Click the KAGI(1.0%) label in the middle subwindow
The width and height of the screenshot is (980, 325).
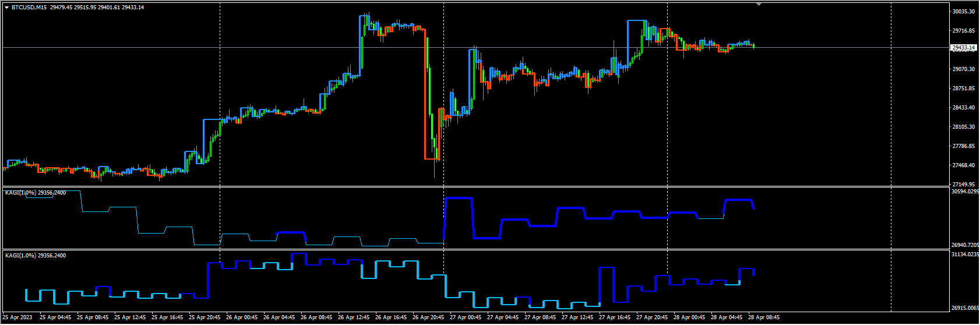tap(20, 193)
